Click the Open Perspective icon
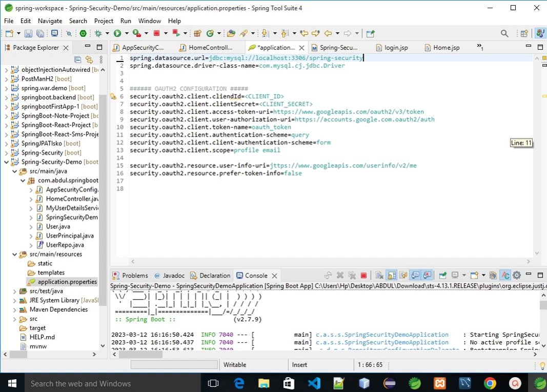 point(524,33)
